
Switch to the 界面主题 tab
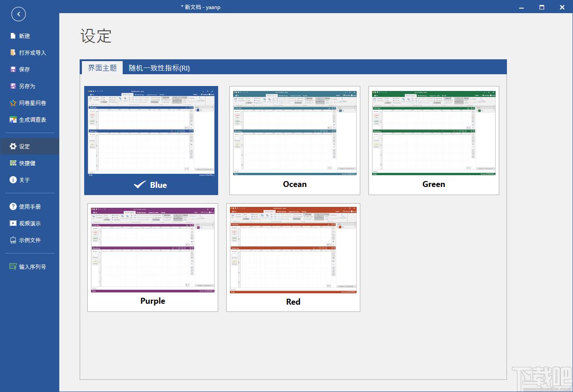pyautogui.click(x=102, y=68)
